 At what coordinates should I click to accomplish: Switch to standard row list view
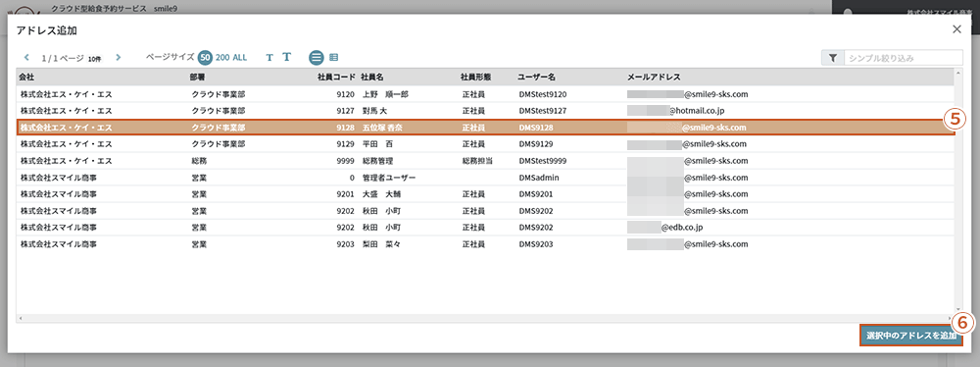317,57
